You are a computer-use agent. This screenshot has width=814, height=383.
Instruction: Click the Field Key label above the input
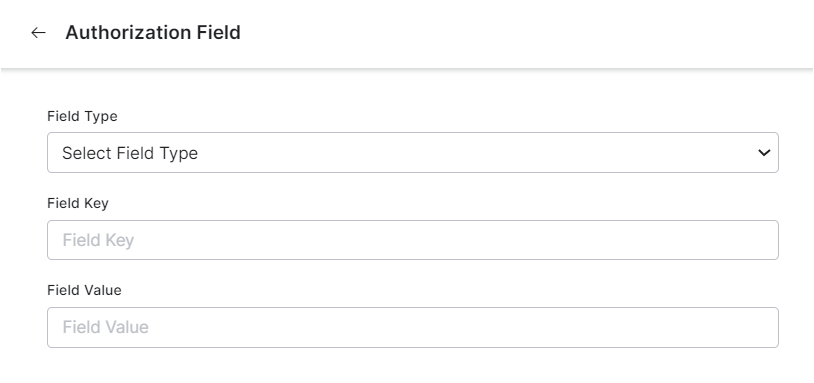[78, 203]
